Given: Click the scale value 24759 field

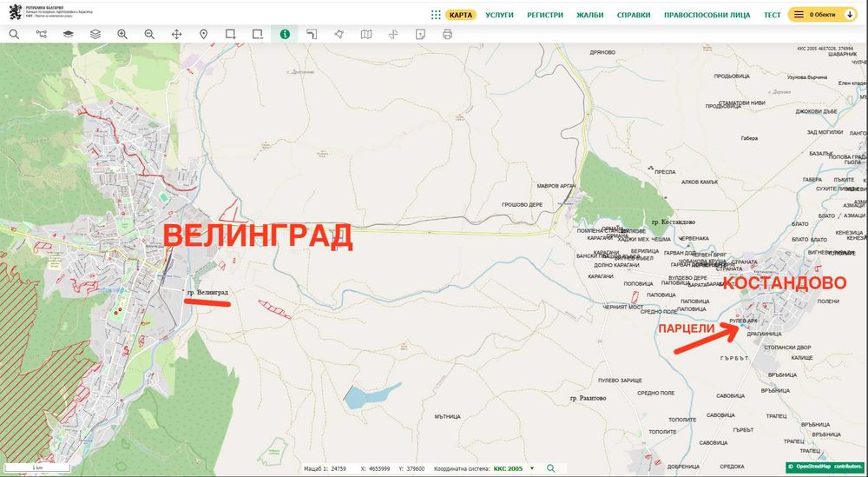Looking at the screenshot, I should point(338,468).
